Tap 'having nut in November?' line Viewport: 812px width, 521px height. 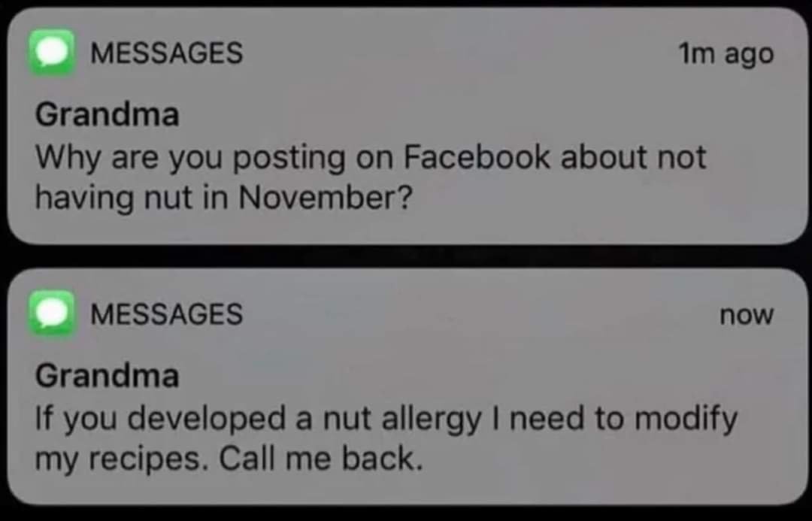[x=224, y=198]
